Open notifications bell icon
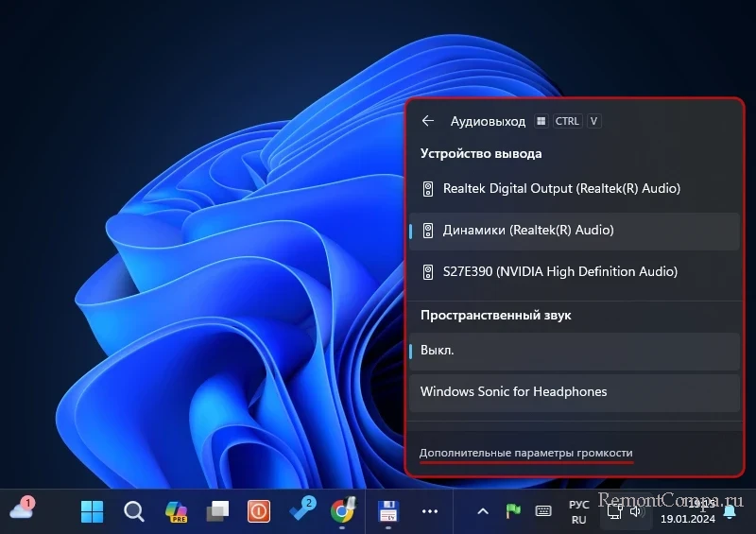 [730, 512]
